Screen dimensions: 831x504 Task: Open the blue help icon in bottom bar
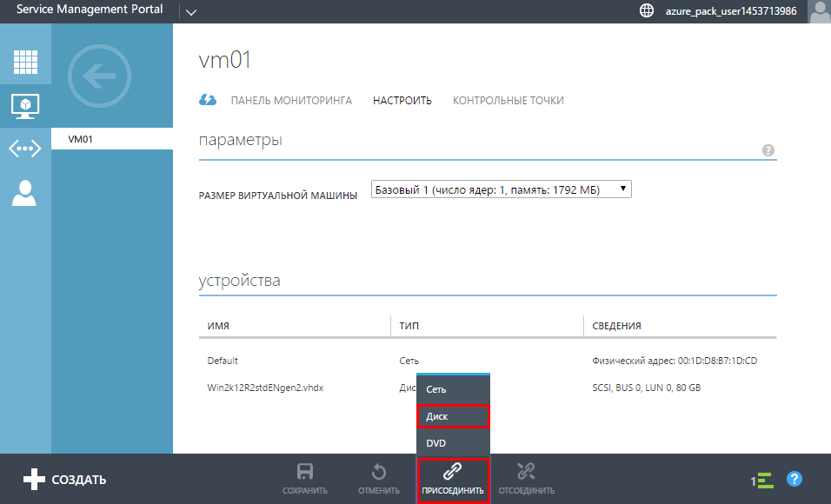tap(794, 479)
